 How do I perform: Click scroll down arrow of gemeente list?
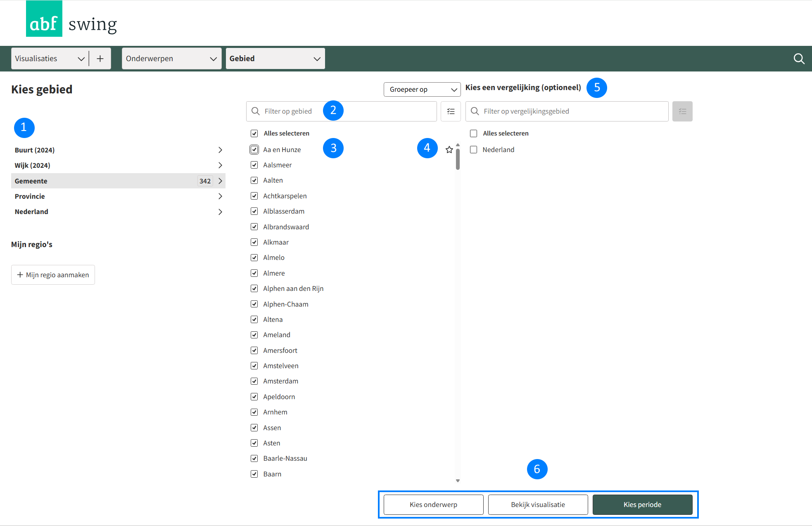[x=458, y=481]
